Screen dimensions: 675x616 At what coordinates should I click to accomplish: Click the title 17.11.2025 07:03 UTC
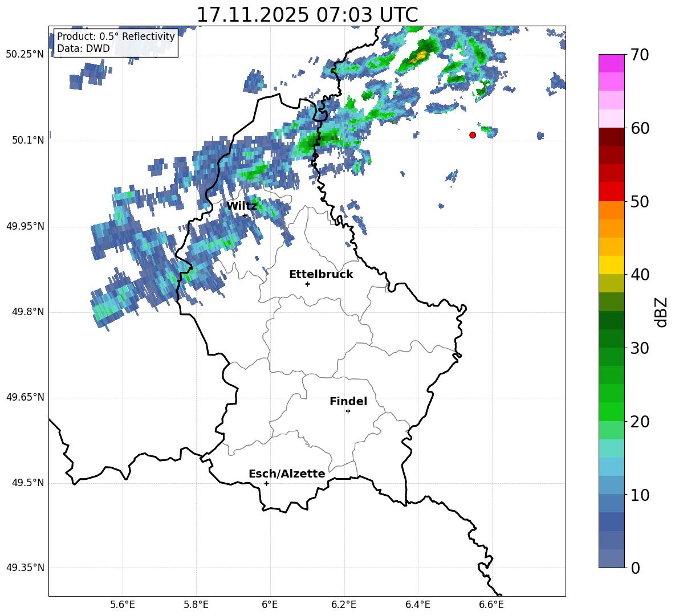pyautogui.click(x=307, y=15)
